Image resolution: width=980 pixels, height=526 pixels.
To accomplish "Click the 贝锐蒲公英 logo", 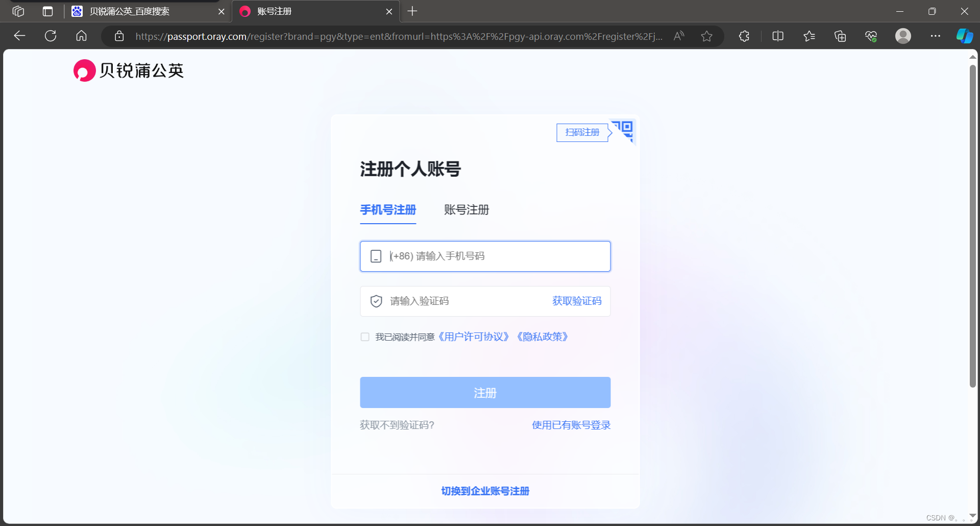I will click(x=129, y=70).
